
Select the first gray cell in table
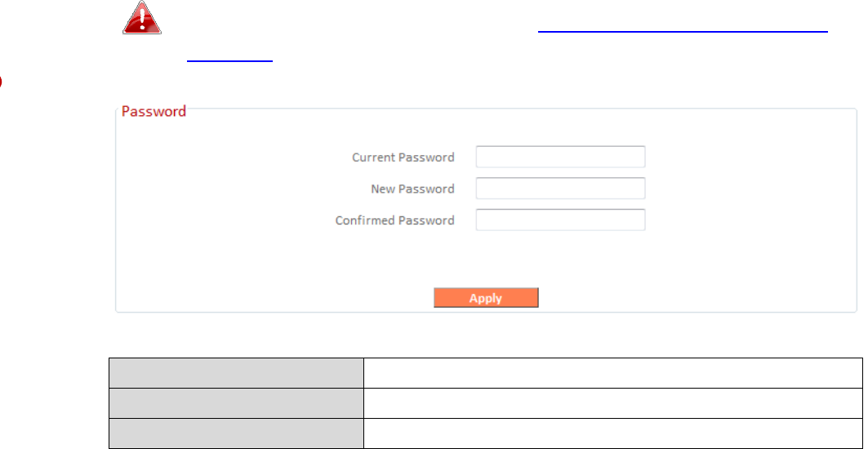236,372
